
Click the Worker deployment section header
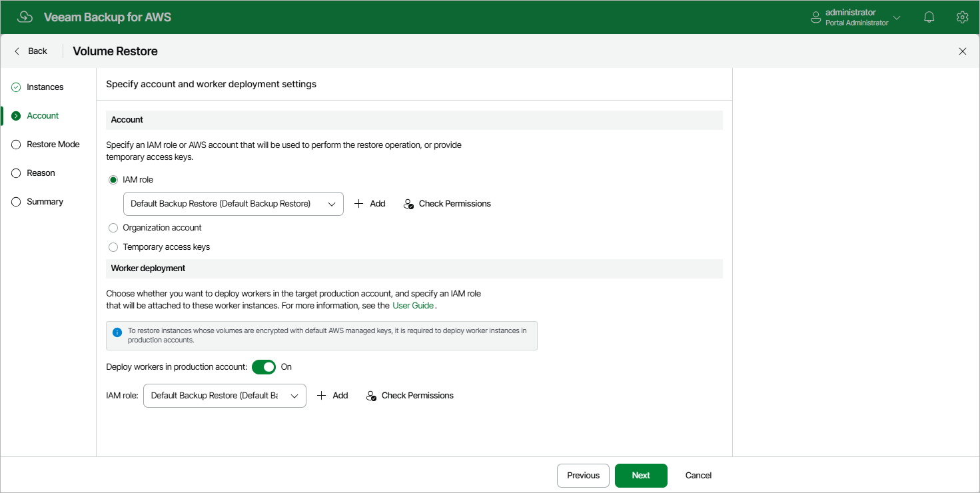(x=414, y=268)
